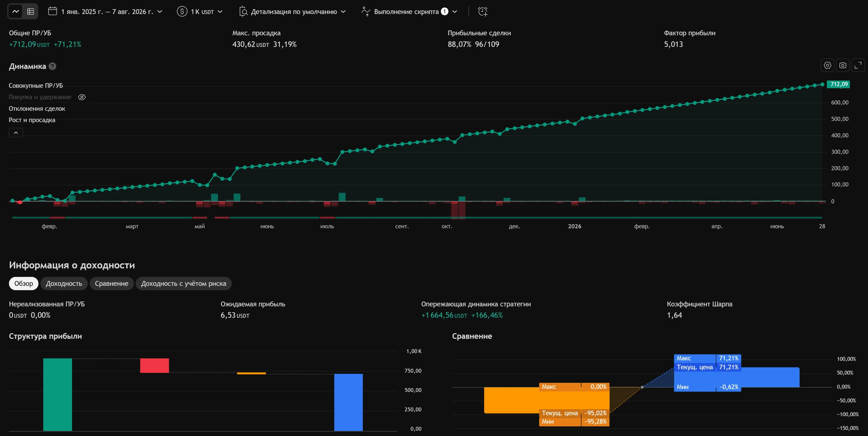Toggle Рост и просадка series
The image size is (868, 436).
tap(32, 120)
